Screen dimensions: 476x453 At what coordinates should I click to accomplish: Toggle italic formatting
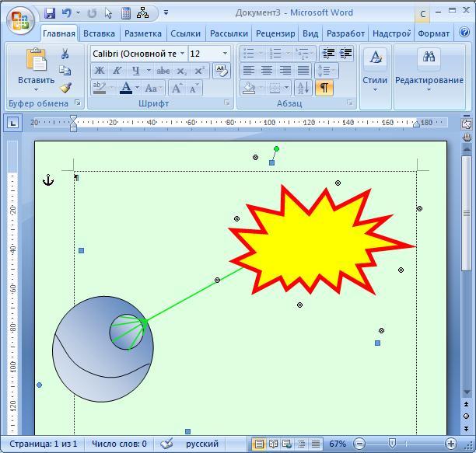click(117, 71)
